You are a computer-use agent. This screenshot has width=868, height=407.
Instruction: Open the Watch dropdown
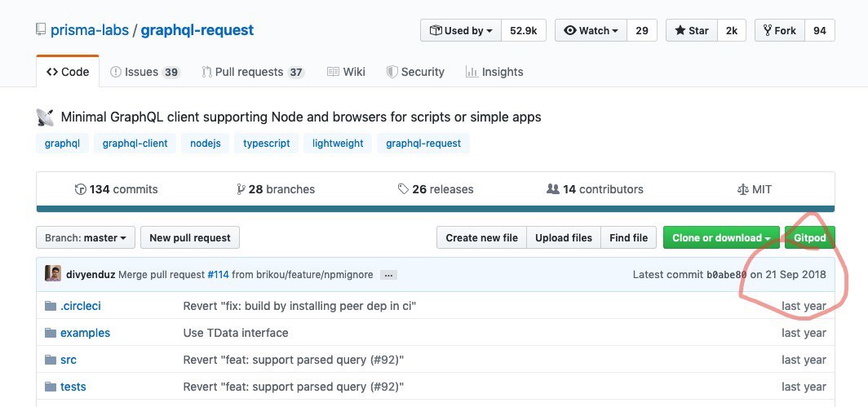(591, 30)
